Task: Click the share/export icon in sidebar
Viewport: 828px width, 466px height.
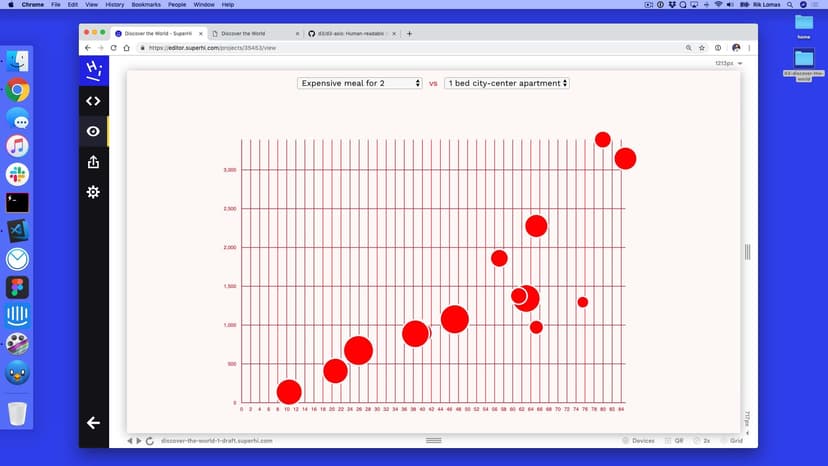Action: (93, 162)
